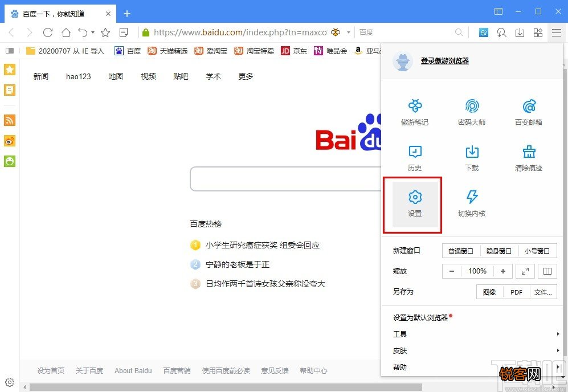Open an incognito window (隐身窗口)
This screenshot has width=568, height=392.
point(499,251)
